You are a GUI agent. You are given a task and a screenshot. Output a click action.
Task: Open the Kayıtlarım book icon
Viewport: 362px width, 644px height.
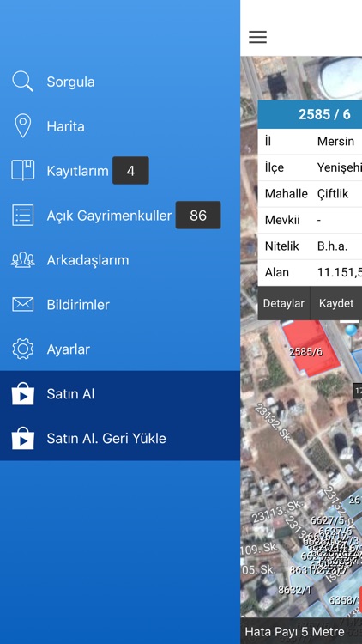(x=22, y=171)
